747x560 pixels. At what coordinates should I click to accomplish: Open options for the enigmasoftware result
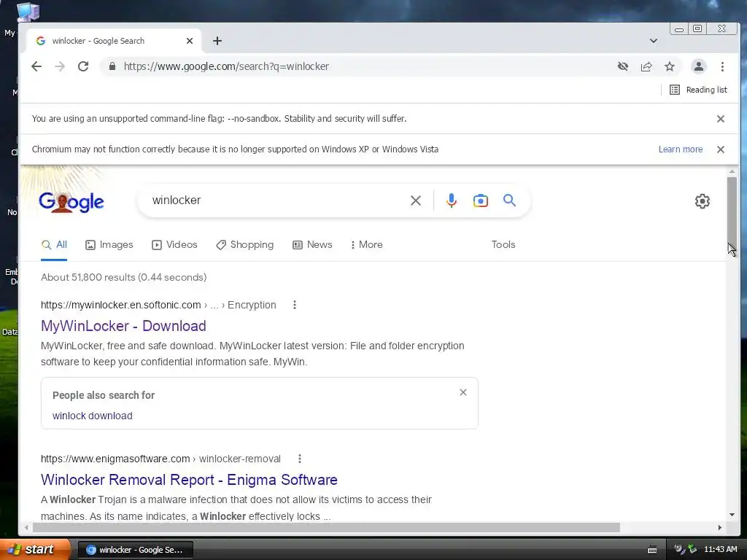pos(300,459)
